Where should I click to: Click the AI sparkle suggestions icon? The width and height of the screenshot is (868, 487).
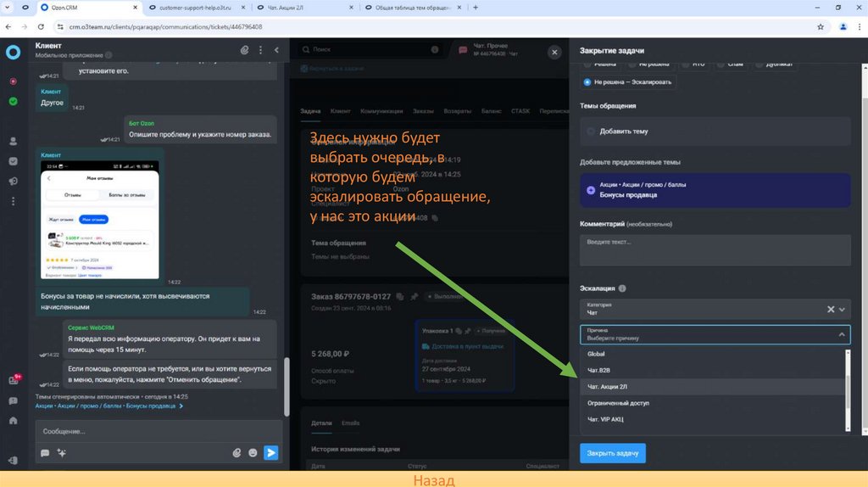tap(61, 453)
